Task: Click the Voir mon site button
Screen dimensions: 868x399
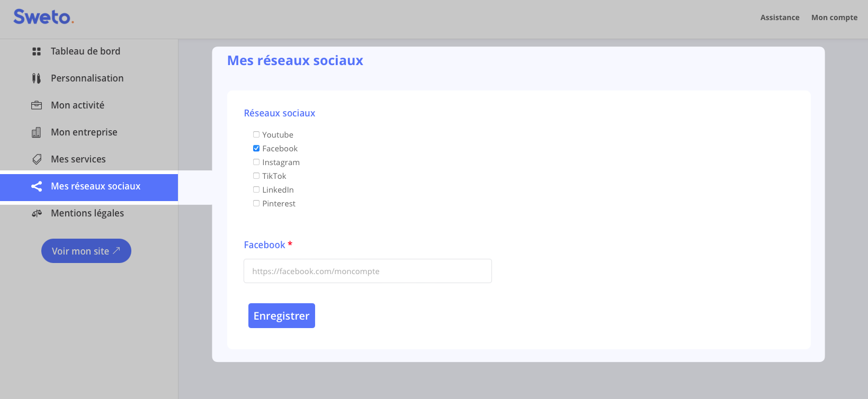Action: (x=86, y=251)
